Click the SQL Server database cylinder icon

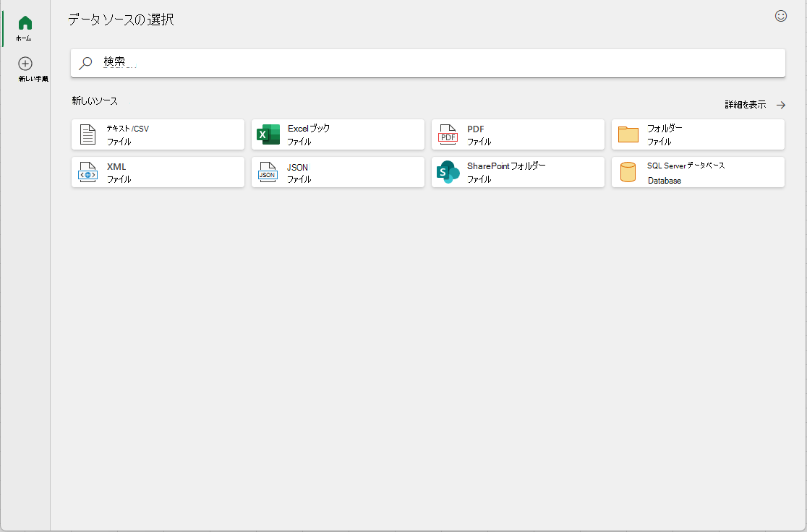(628, 172)
